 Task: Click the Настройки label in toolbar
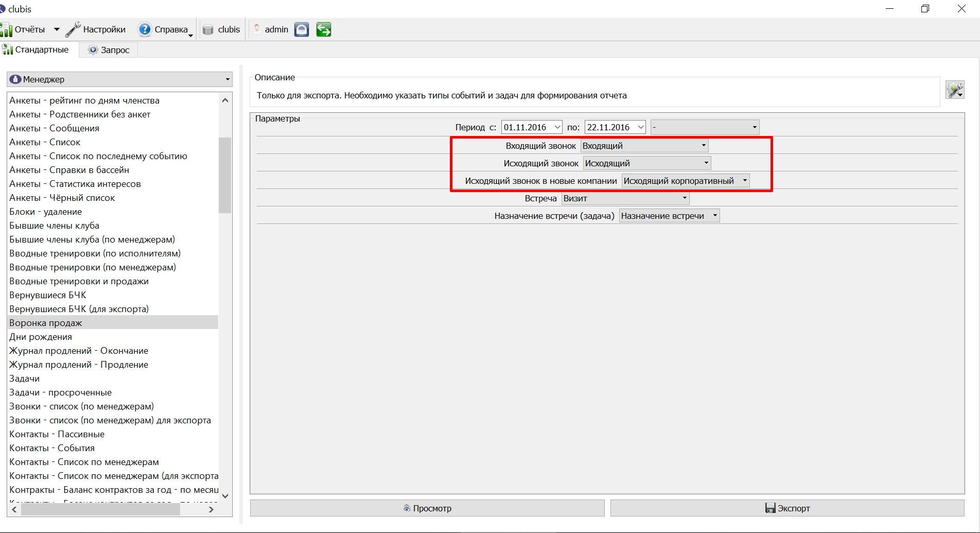[104, 29]
